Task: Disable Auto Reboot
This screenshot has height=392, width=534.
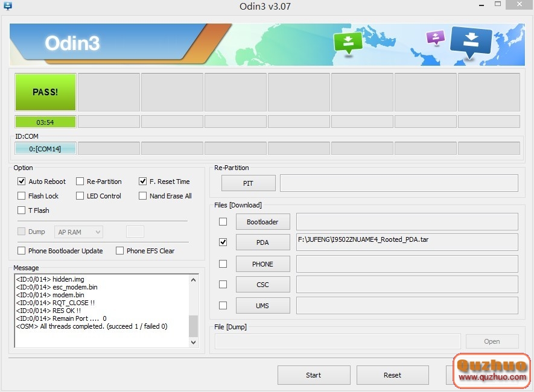Action: 22,181
